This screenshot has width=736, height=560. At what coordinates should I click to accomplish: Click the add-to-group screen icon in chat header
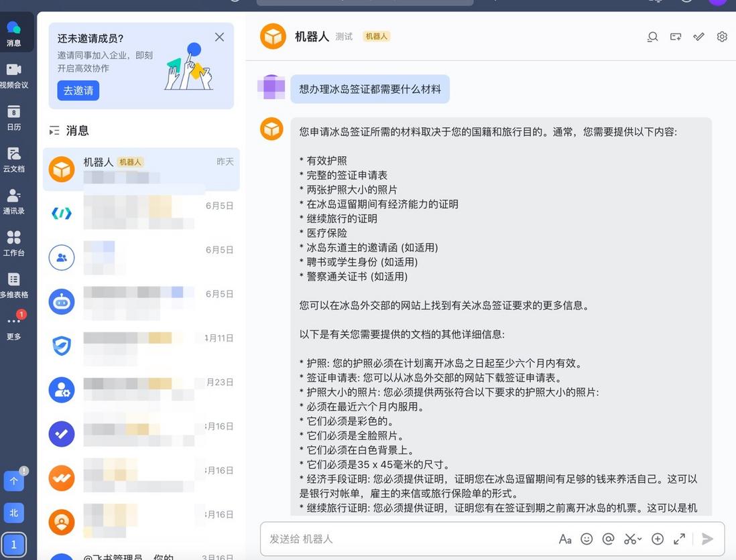click(x=676, y=37)
